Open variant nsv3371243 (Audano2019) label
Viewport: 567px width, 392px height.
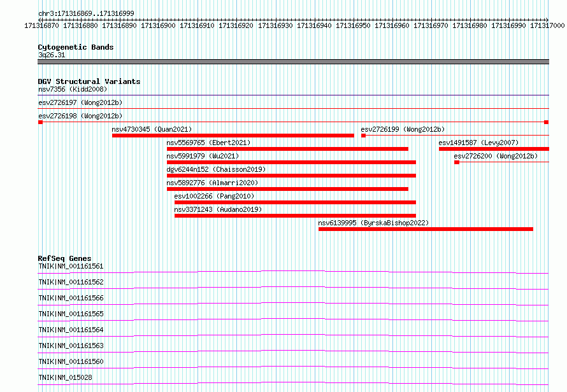tap(218, 209)
